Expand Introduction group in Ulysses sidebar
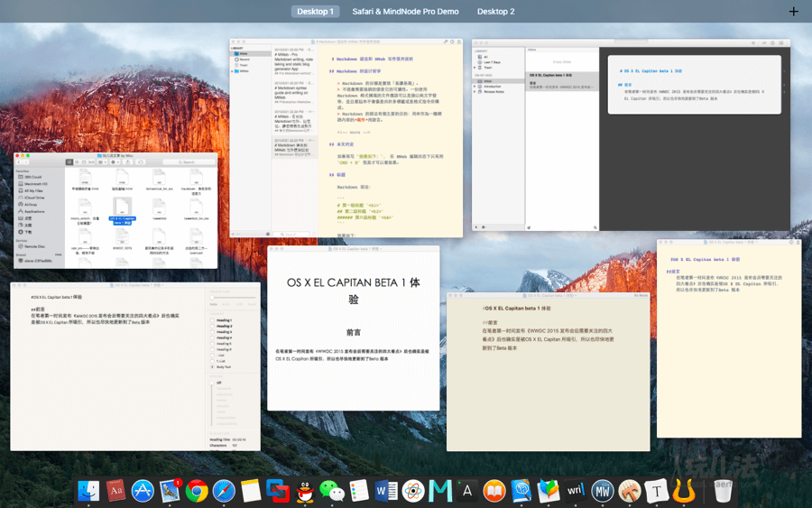 (475, 87)
